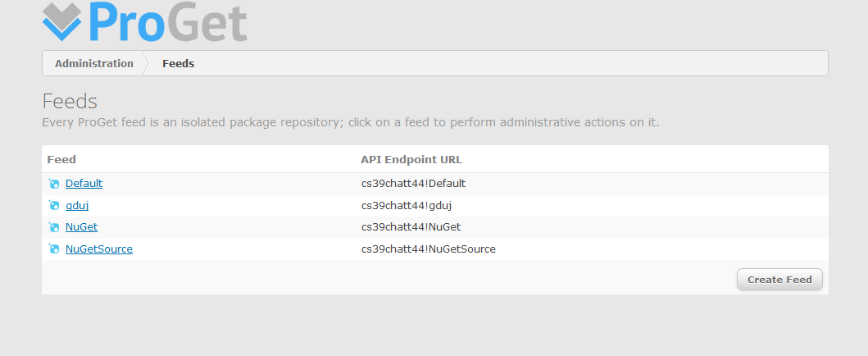Open the NuGet feed link
The image size is (868, 356).
tap(81, 227)
